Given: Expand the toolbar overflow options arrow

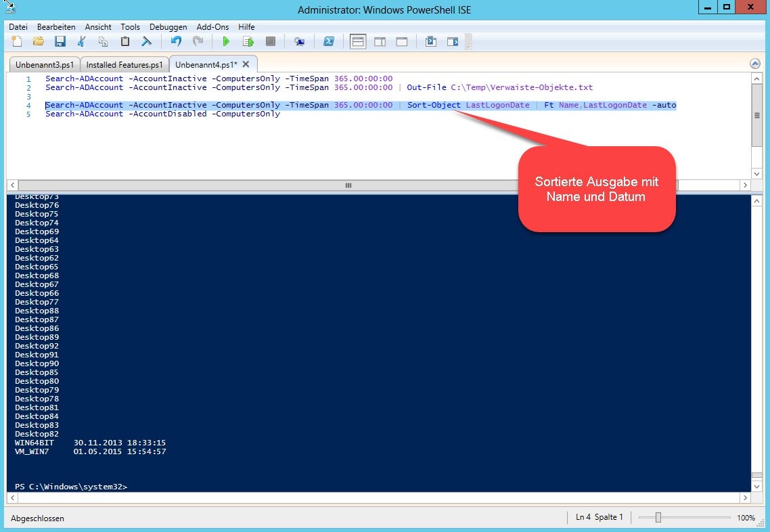Looking at the screenshot, I should 468,43.
